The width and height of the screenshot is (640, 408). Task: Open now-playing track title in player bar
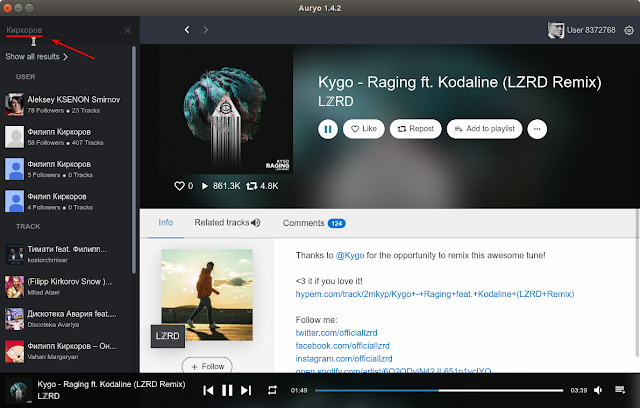click(111, 384)
